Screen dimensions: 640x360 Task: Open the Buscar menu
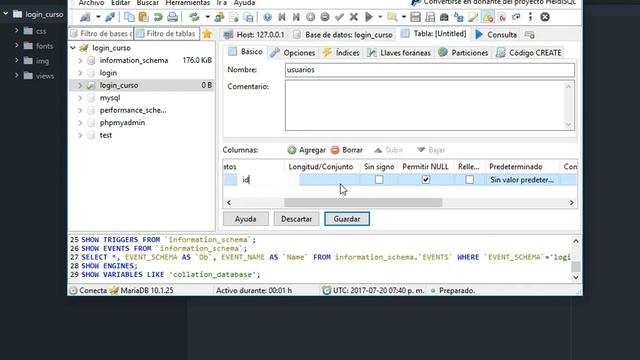pyautogui.click(x=147, y=3)
